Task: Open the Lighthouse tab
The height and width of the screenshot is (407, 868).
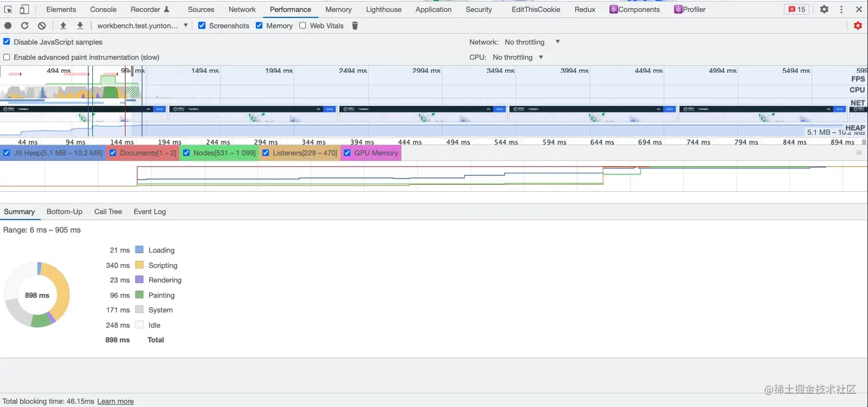Action: coord(384,9)
